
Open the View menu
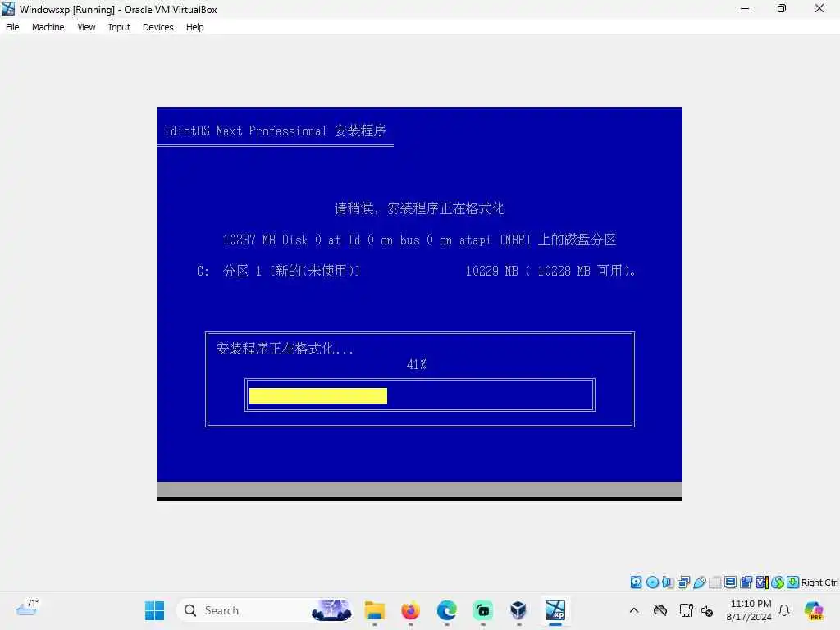tap(86, 27)
